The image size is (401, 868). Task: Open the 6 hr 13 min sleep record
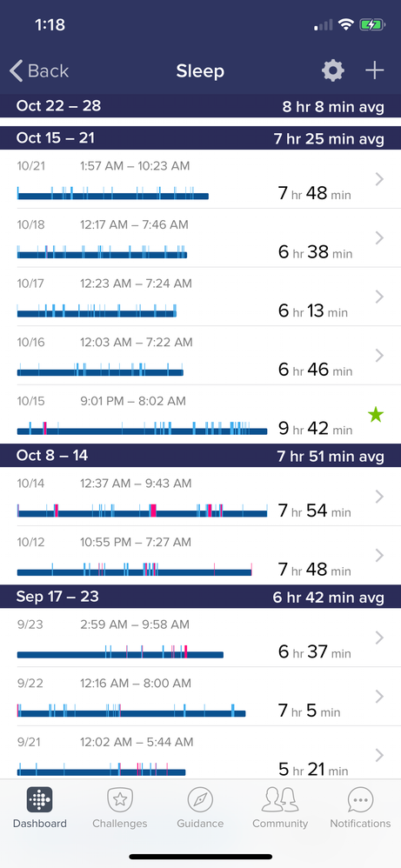200,297
